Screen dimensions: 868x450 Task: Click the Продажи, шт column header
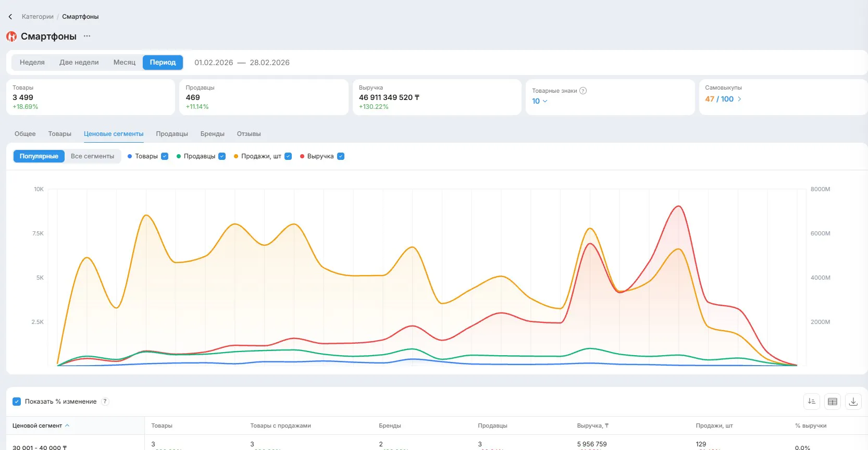[714, 426]
